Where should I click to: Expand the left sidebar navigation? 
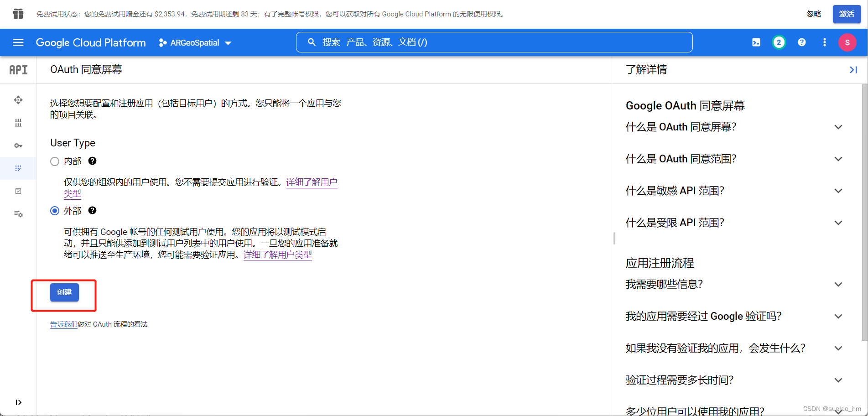[x=18, y=402]
